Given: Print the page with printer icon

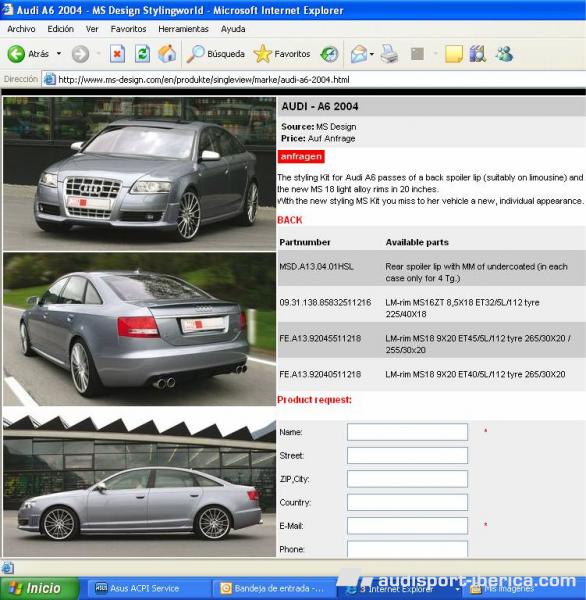Looking at the screenshot, I should click(389, 54).
